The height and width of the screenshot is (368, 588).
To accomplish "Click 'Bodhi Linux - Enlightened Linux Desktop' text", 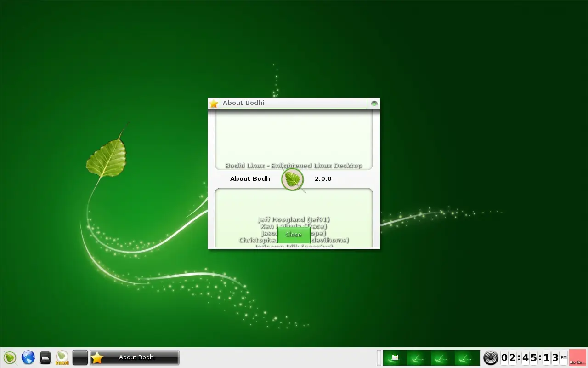I will tap(294, 166).
